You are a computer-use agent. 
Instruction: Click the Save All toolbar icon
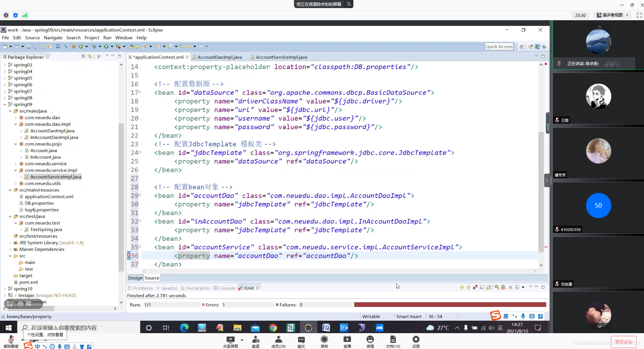(x=35, y=47)
